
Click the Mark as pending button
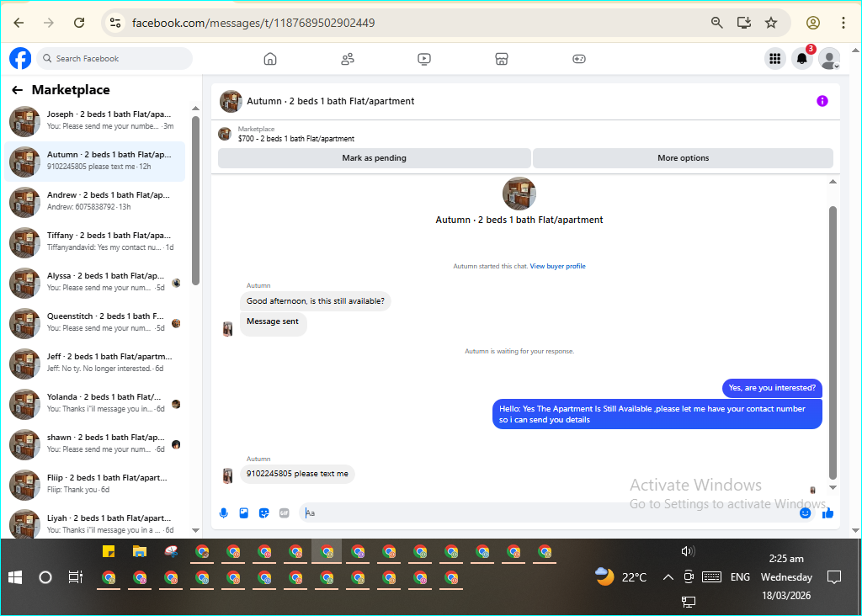pos(375,158)
